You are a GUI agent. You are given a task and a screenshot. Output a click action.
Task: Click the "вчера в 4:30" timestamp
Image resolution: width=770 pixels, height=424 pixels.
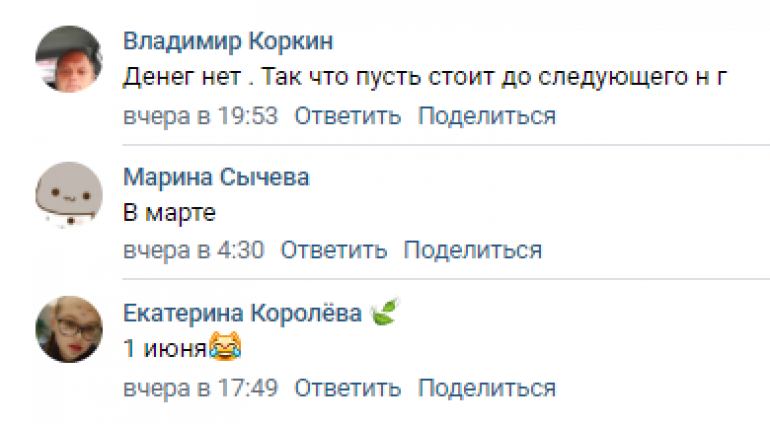(x=193, y=250)
